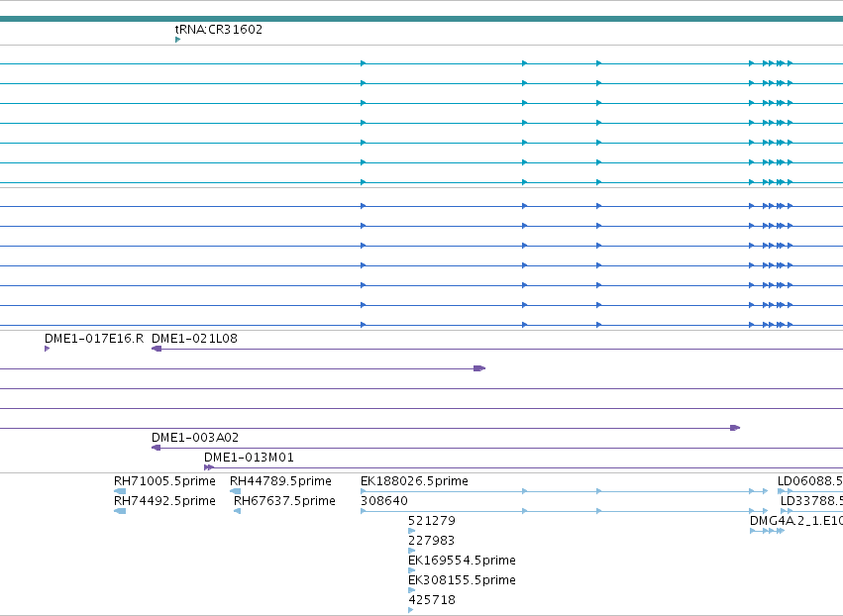The height and width of the screenshot is (616, 843).
Task: Select the small teal arrow glyph under tRNA:CR31602
Action: click(x=178, y=40)
